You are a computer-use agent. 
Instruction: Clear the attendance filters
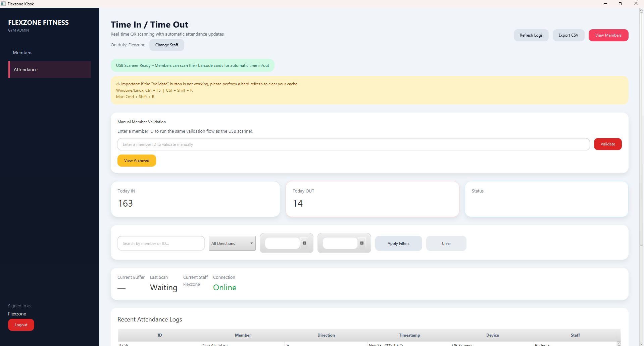446,243
